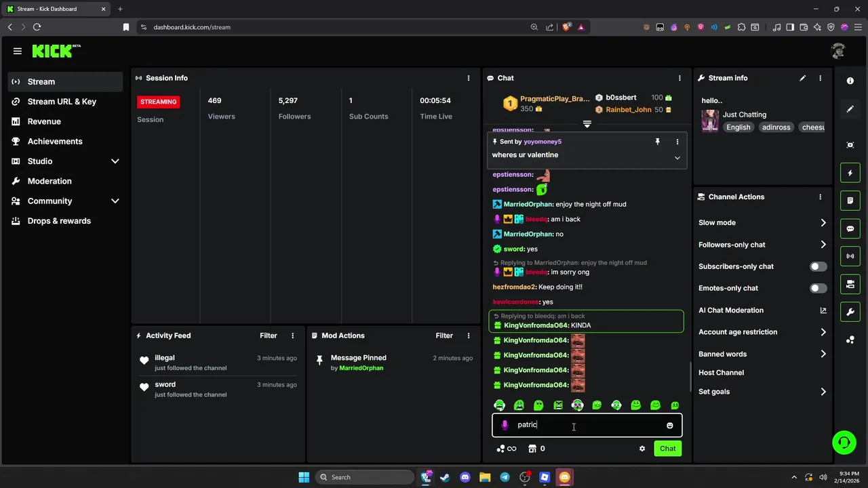Expand the pinned message chevron
This screenshot has width=868, height=488.
click(677, 158)
